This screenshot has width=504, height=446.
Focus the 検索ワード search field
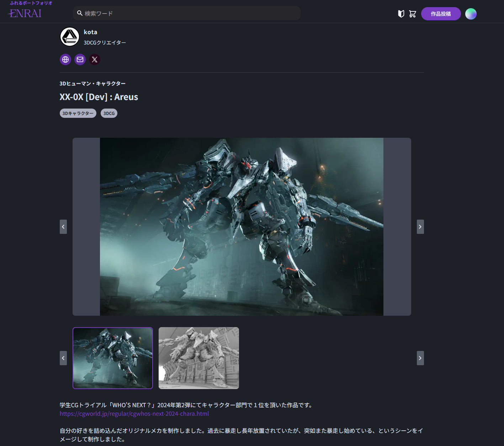click(x=187, y=13)
